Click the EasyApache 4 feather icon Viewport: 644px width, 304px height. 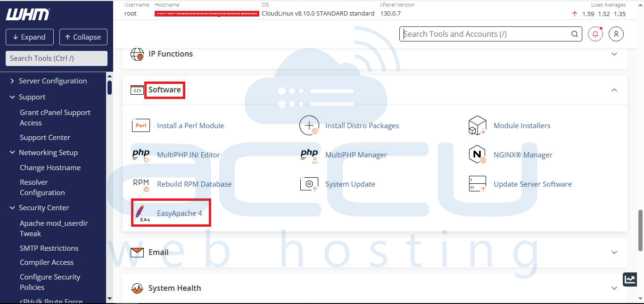(x=141, y=213)
